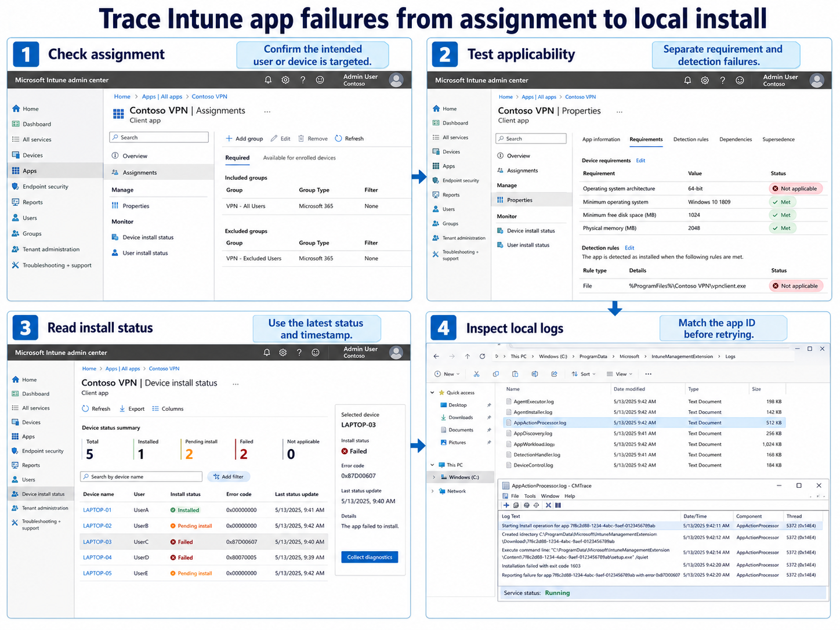Click Cut scissors icon in File Explorer toolbar
Image resolution: width=840 pixels, height=630 pixels.
(476, 374)
